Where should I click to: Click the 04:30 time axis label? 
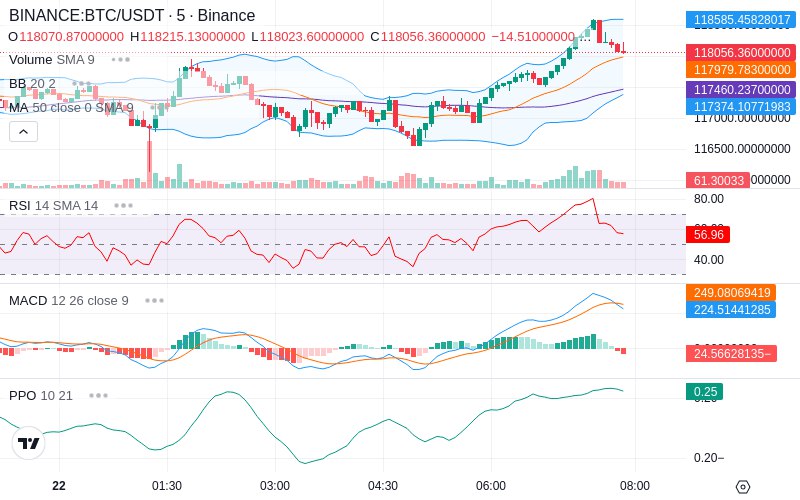pyautogui.click(x=383, y=486)
